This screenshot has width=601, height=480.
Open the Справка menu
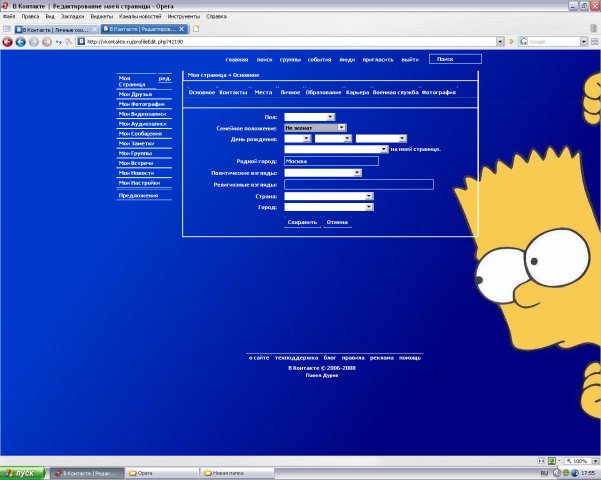(x=216, y=16)
